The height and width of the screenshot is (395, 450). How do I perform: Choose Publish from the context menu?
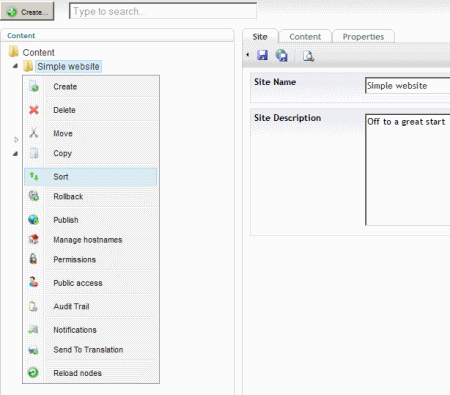click(x=91, y=220)
